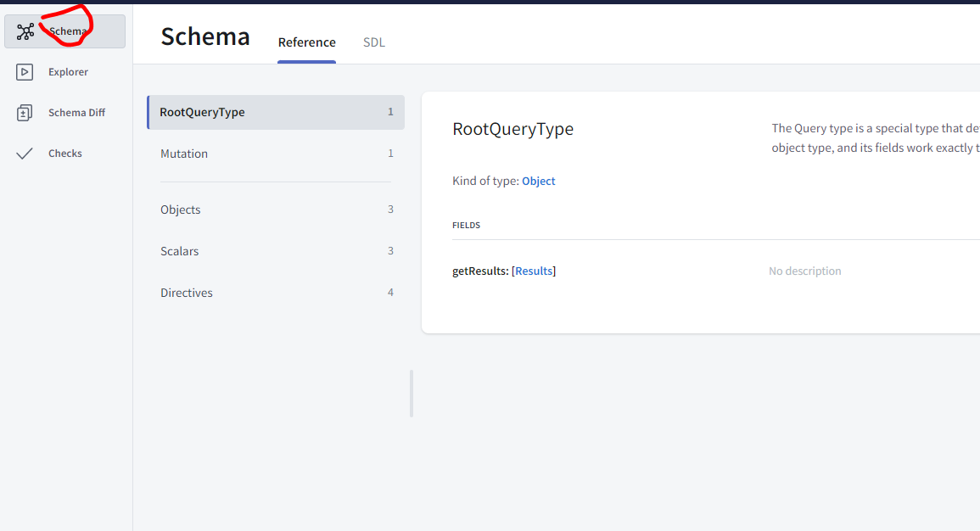
Task: Follow the Results type link
Action: click(534, 271)
